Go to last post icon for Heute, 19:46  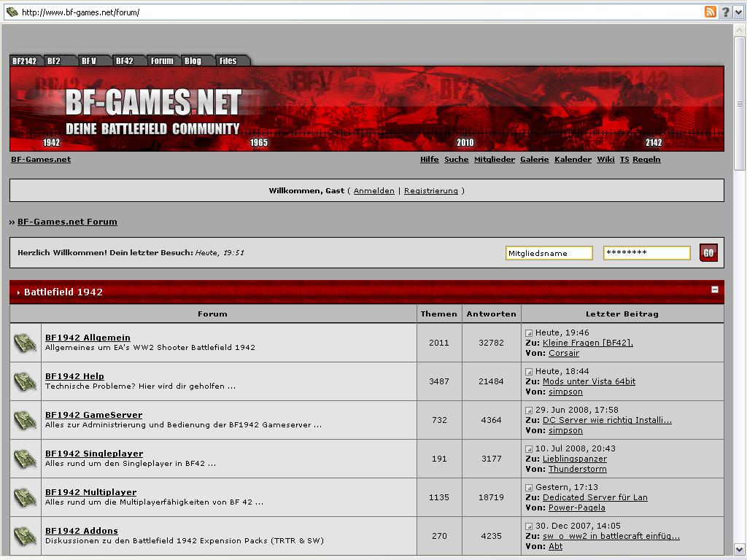529,332
